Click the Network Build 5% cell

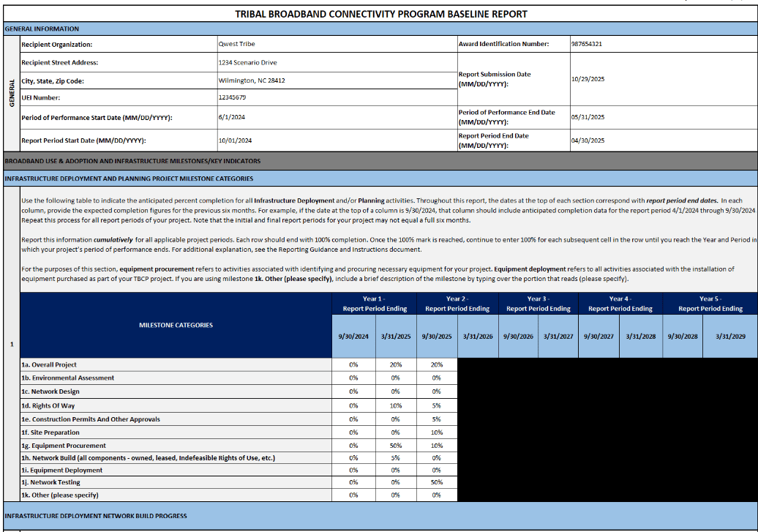point(395,458)
